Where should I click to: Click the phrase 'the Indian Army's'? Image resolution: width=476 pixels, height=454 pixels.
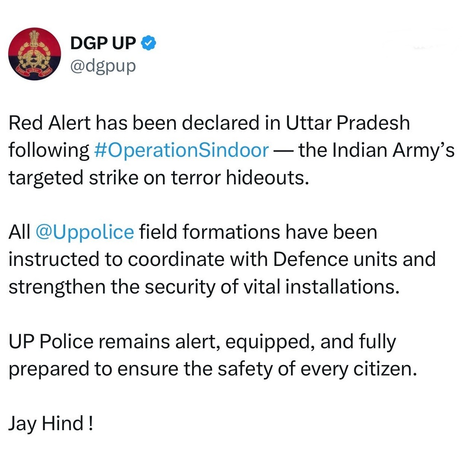click(377, 150)
